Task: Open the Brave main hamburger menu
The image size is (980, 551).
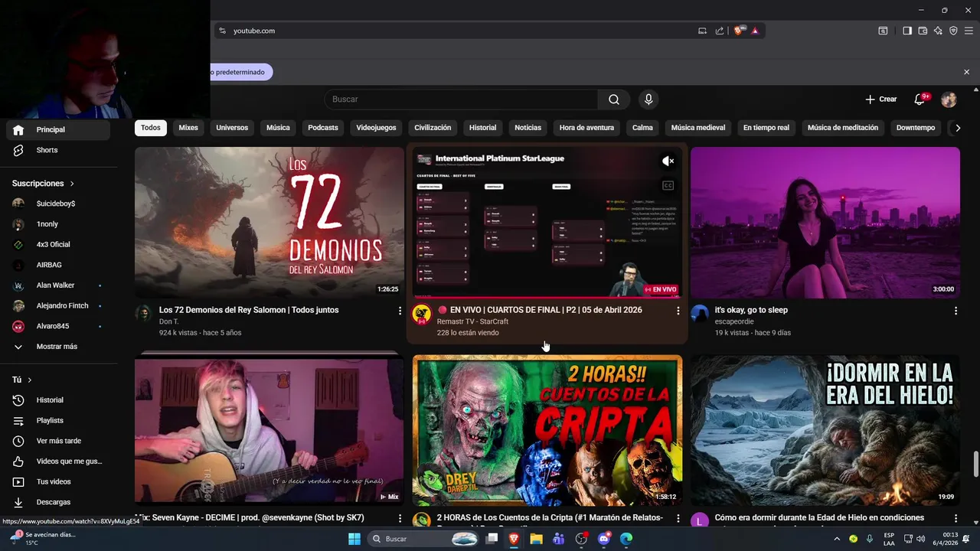Action: click(969, 31)
